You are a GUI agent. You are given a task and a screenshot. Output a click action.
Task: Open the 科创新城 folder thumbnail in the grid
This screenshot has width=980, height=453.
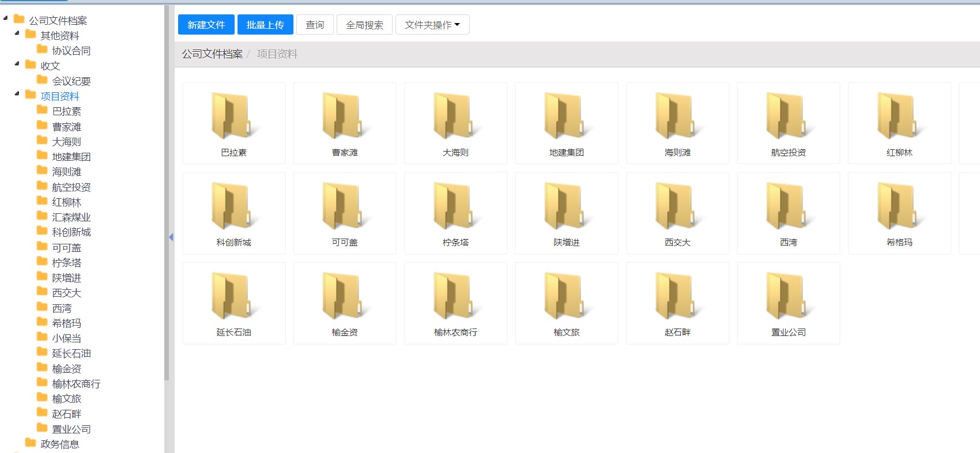pyautogui.click(x=233, y=213)
